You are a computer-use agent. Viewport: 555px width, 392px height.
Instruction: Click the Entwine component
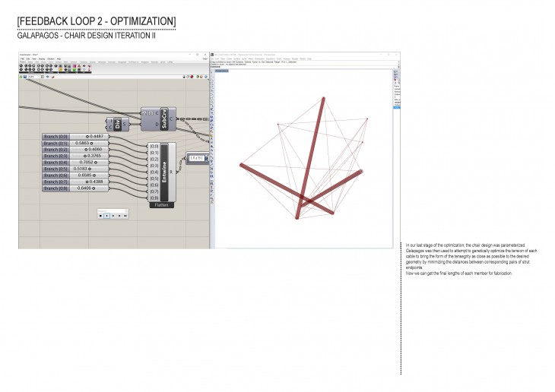(165, 172)
